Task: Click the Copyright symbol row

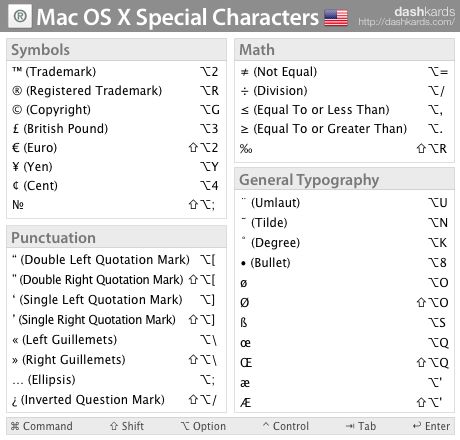Action: coord(115,110)
